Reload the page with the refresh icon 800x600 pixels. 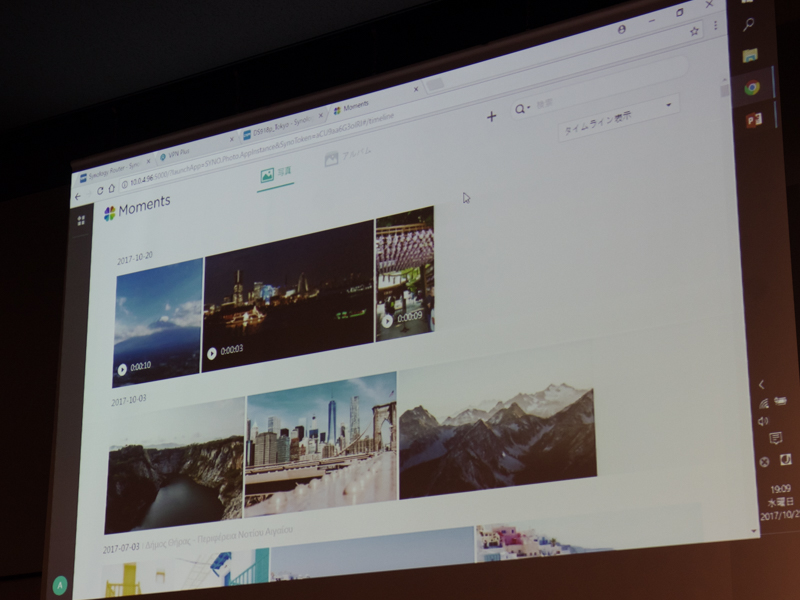tap(100, 191)
